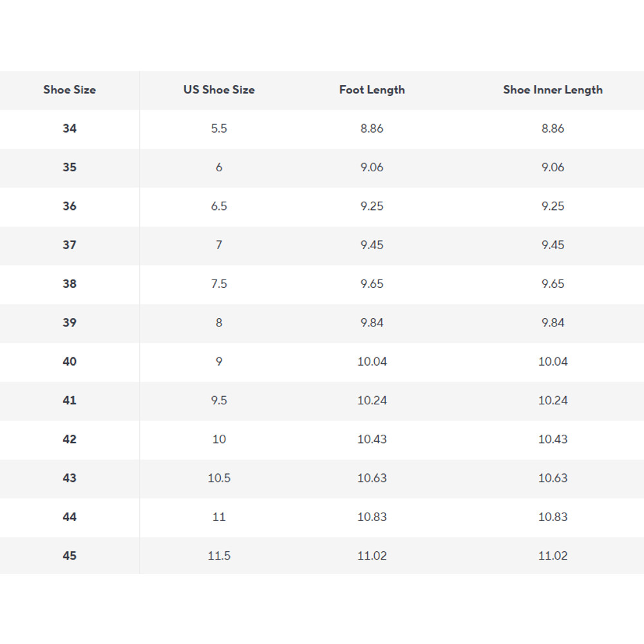Select shoe size 36 row label
The height and width of the screenshot is (644, 644).
(70, 206)
